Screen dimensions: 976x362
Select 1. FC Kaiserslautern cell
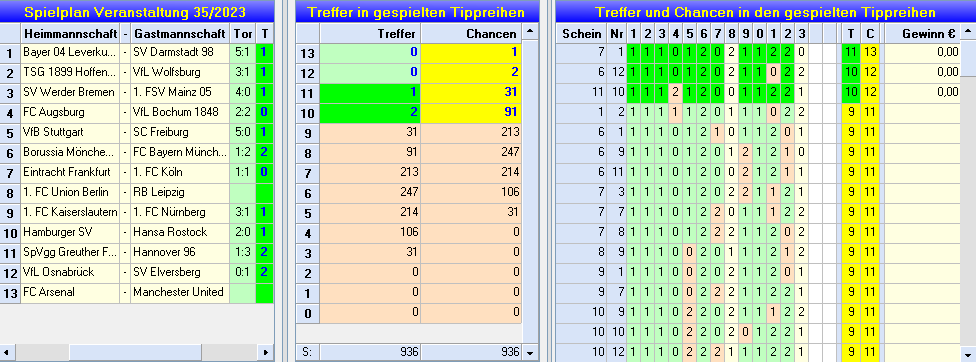pos(70,212)
